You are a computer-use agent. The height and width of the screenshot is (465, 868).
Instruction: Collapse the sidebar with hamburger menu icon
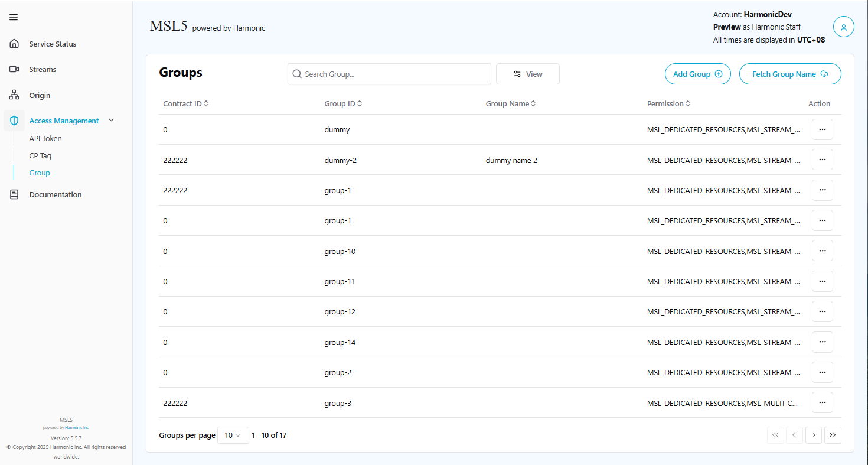(x=14, y=17)
